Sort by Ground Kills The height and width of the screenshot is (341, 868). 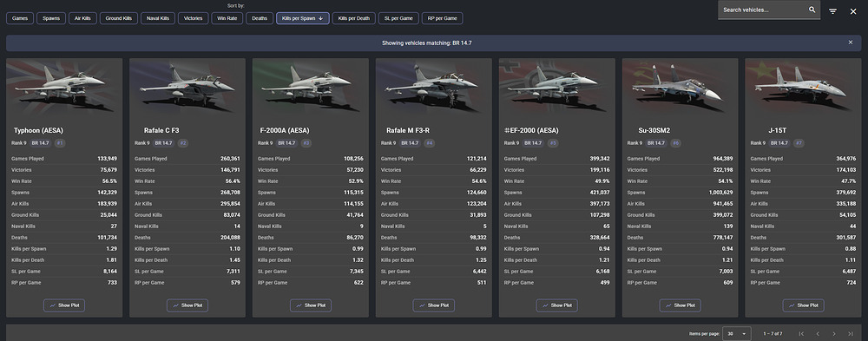point(118,18)
